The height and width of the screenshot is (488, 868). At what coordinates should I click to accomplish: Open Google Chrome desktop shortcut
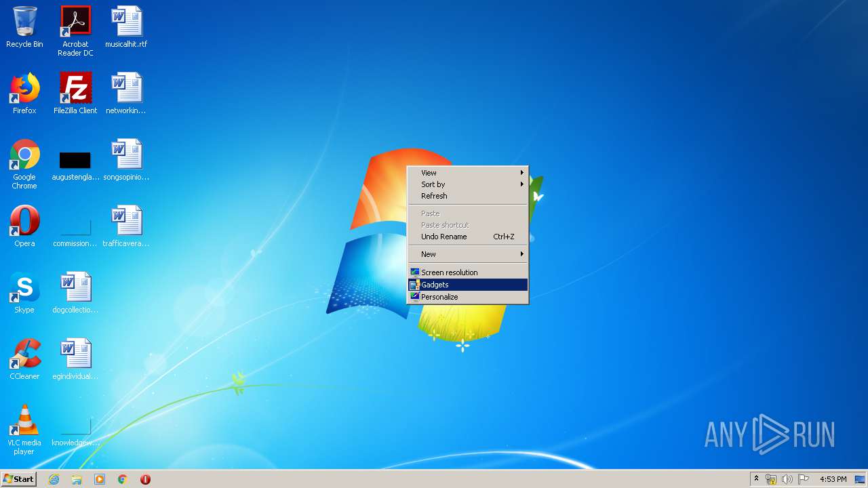tap(24, 164)
